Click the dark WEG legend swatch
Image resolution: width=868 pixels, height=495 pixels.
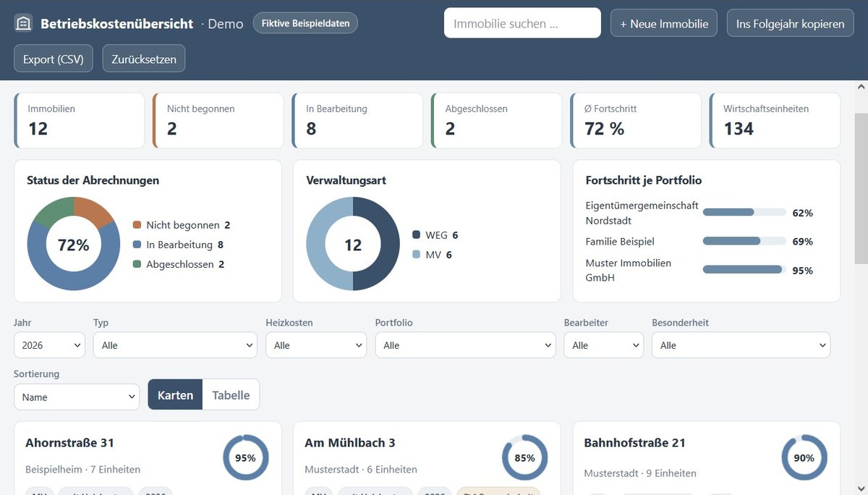(x=417, y=235)
